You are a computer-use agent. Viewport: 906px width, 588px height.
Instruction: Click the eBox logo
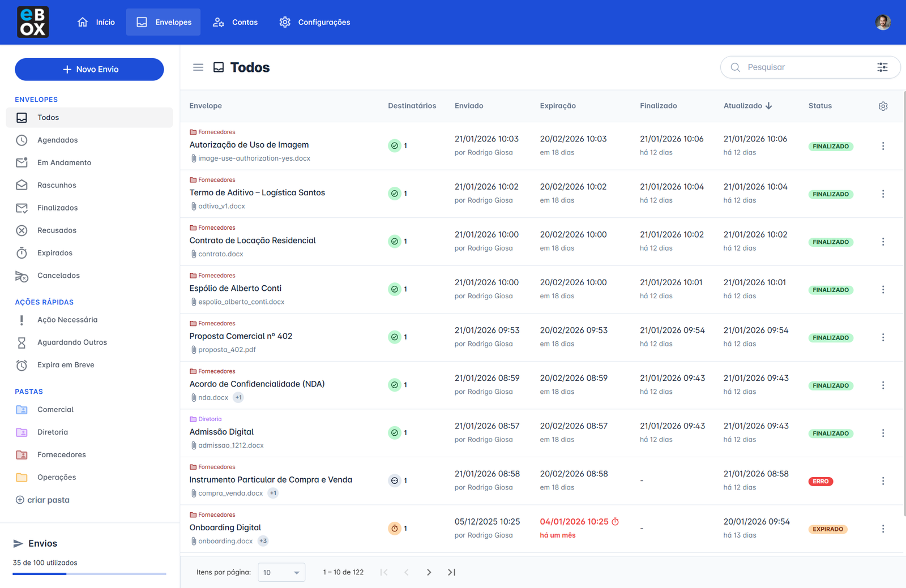33,22
